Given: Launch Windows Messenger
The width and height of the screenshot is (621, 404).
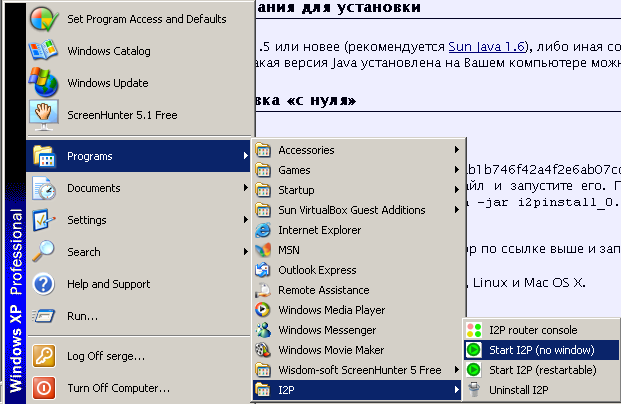Looking at the screenshot, I should point(358,330).
